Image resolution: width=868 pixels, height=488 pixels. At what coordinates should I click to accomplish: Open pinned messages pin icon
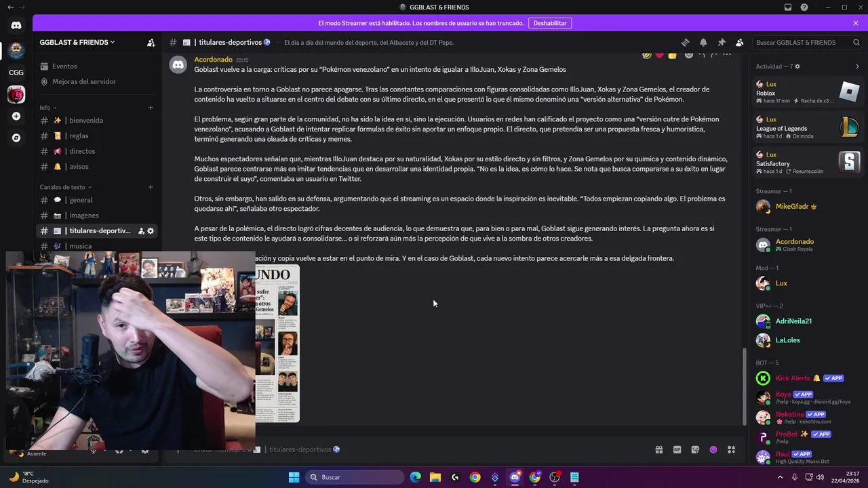722,42
